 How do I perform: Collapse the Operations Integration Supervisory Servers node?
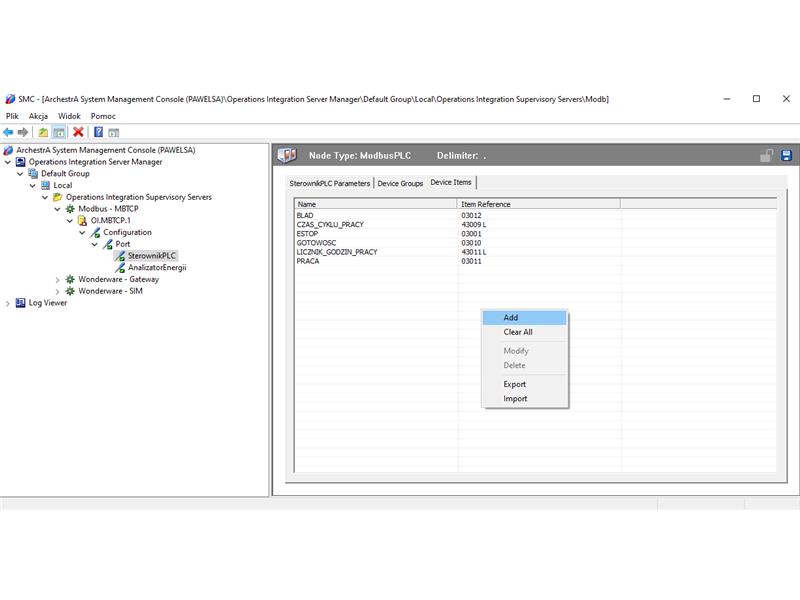[x=45, y=197]
